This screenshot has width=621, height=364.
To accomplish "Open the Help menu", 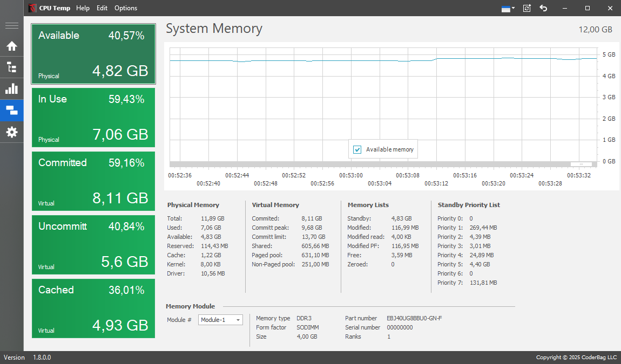I will (83, 8).
